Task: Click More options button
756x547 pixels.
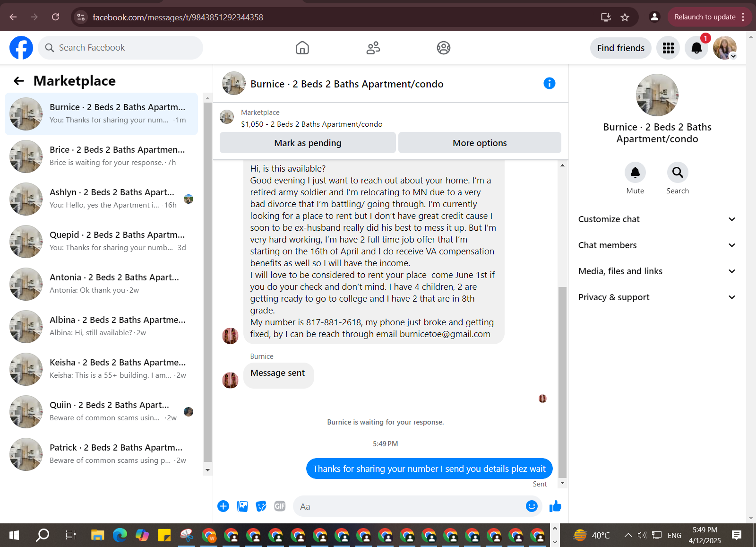Action: click(x=480, y=143)
